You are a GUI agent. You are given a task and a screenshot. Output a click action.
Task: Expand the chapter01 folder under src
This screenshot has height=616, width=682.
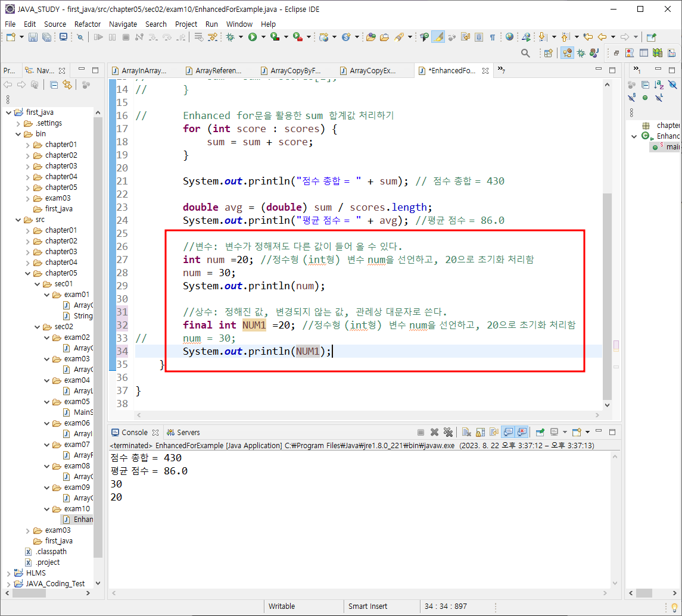pyautogui.click(x=28, y=230)
